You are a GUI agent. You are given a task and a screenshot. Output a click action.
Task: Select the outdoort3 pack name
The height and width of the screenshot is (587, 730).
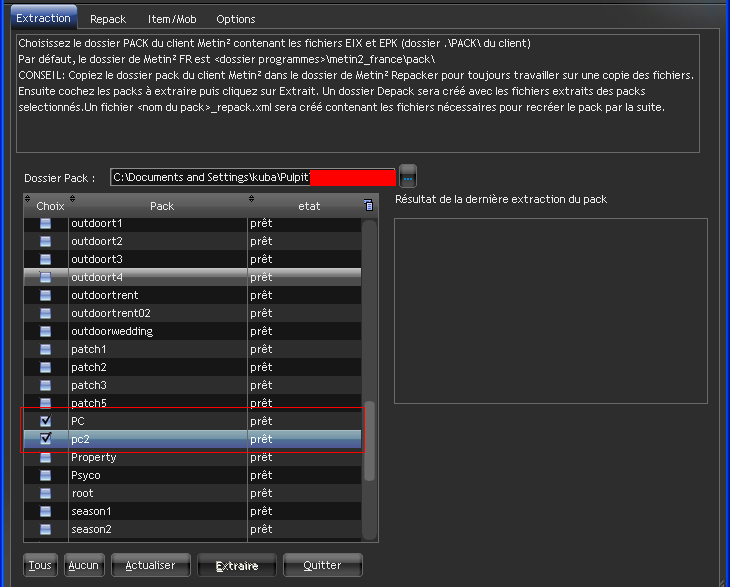pos(97,259)
